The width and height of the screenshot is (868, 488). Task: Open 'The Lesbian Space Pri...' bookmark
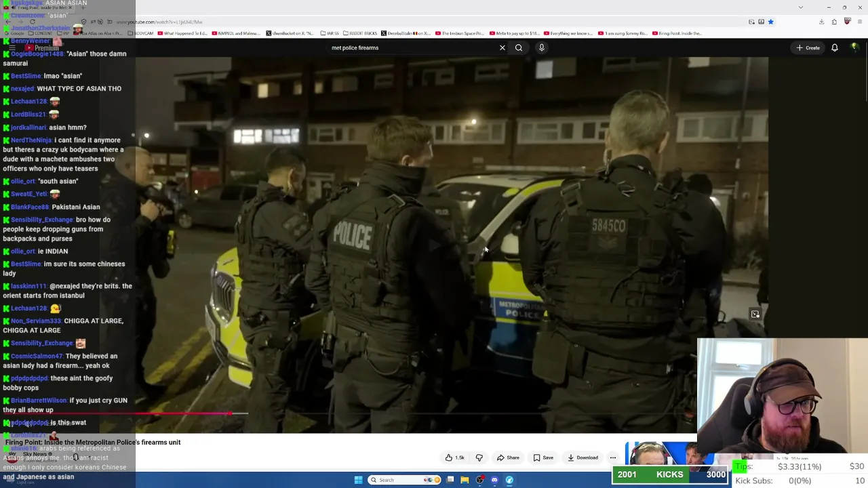460,33
